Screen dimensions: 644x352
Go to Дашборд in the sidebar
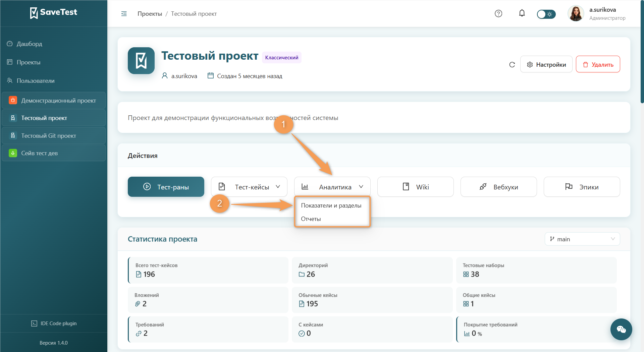pos(30,44)
